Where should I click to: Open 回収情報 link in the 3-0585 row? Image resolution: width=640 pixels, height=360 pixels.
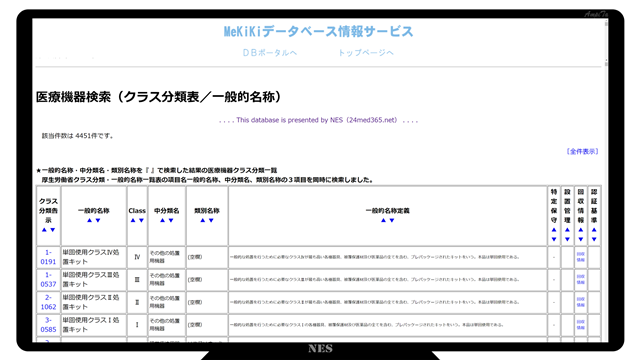[x=581, y=325]
